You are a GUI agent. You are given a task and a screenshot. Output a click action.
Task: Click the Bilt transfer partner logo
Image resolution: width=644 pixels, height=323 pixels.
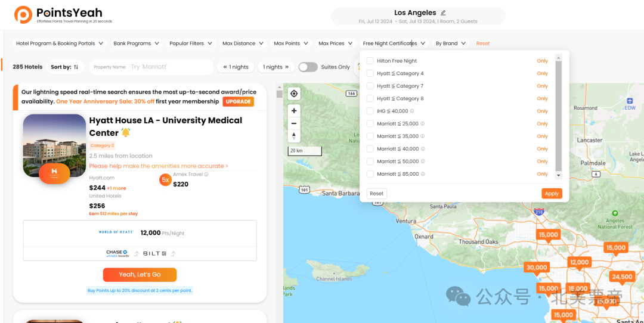pyautogui.click(x=155, y=254)
